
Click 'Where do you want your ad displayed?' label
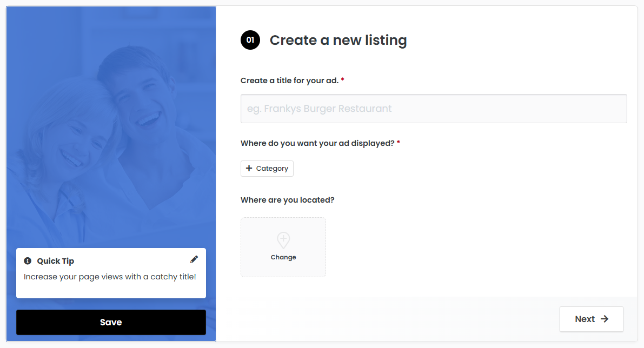[317, 143]
